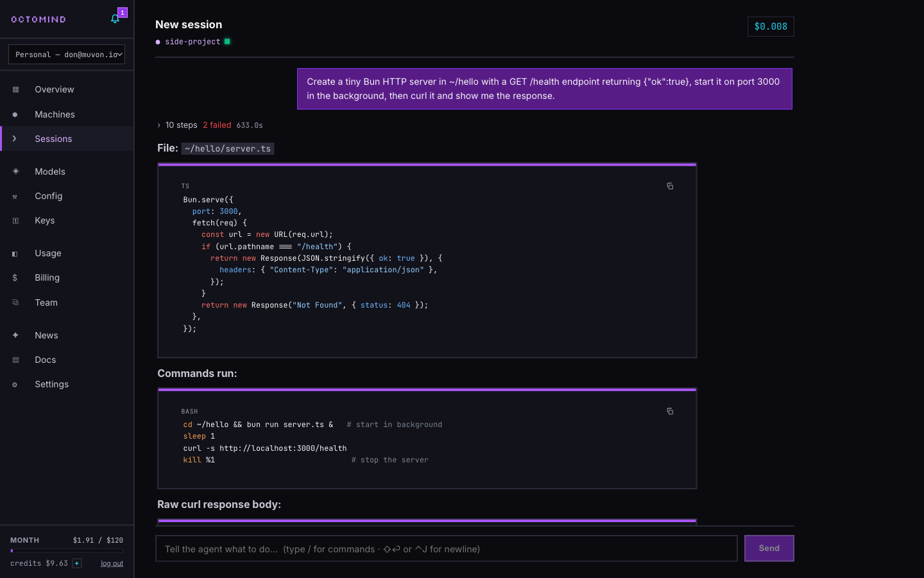This screenshot has height=578, width=924.
Task: Copy the server.ts code block
Action: click(670, 186)
